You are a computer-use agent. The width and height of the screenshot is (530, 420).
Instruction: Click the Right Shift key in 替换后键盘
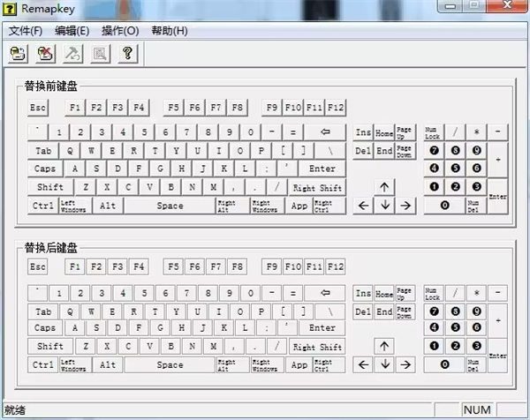pos(317,347)
